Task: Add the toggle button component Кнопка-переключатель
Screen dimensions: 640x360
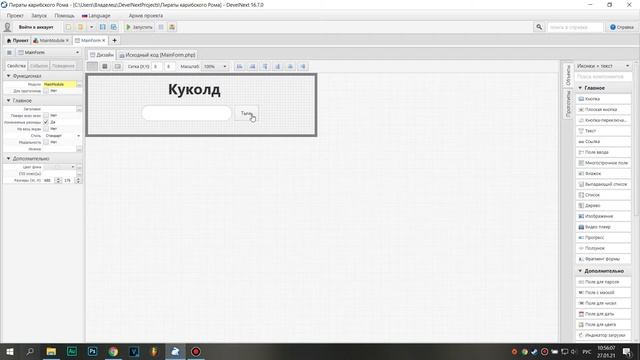Action: pyautogui.click(x=603, y=120)
